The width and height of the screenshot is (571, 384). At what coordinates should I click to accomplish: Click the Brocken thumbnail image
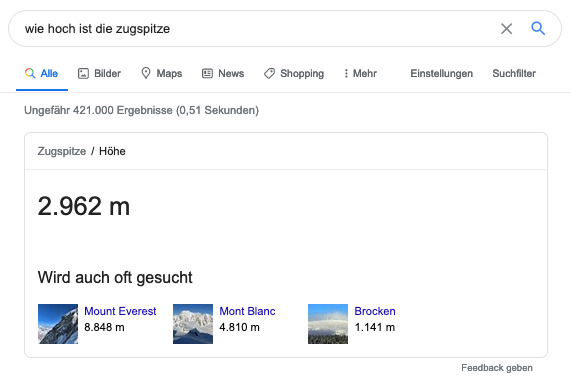328,324
